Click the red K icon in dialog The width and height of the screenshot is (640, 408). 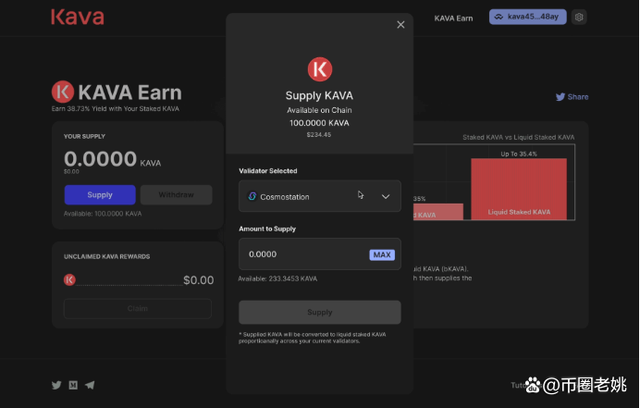coord(320,69)
